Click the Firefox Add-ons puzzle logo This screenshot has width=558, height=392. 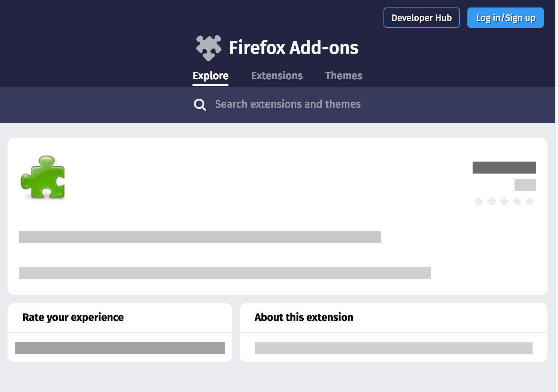coord(209,48)
